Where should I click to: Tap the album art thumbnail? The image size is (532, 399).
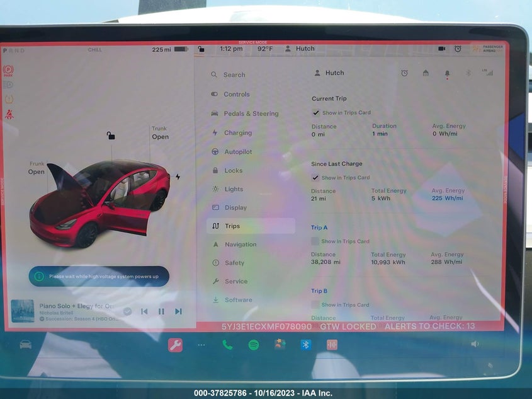[23, 311]
